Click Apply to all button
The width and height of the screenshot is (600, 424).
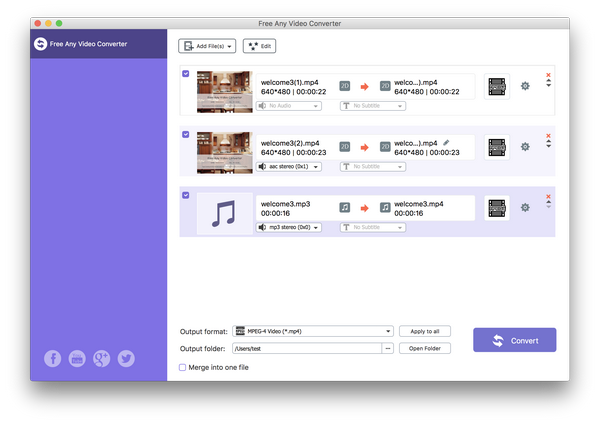click(x=425, y=331)
